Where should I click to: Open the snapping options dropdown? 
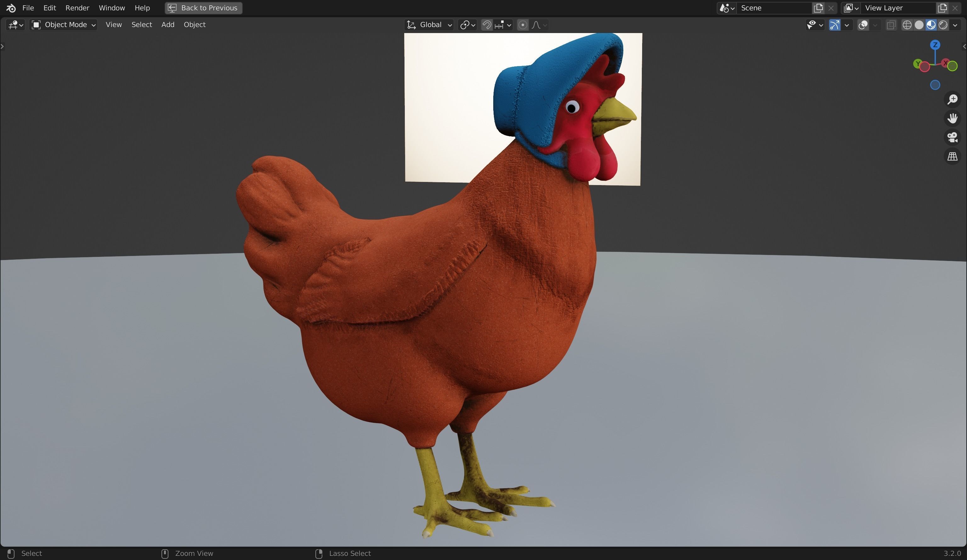click(x=503, y=25)
